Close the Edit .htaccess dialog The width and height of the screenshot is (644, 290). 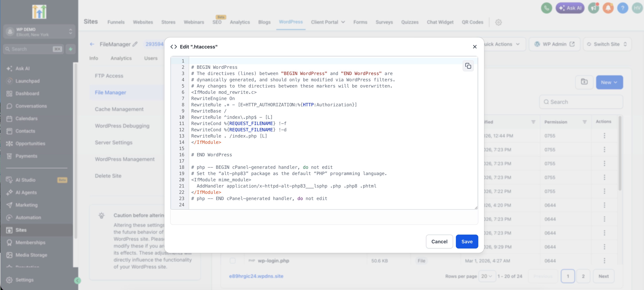pos(474,47)
